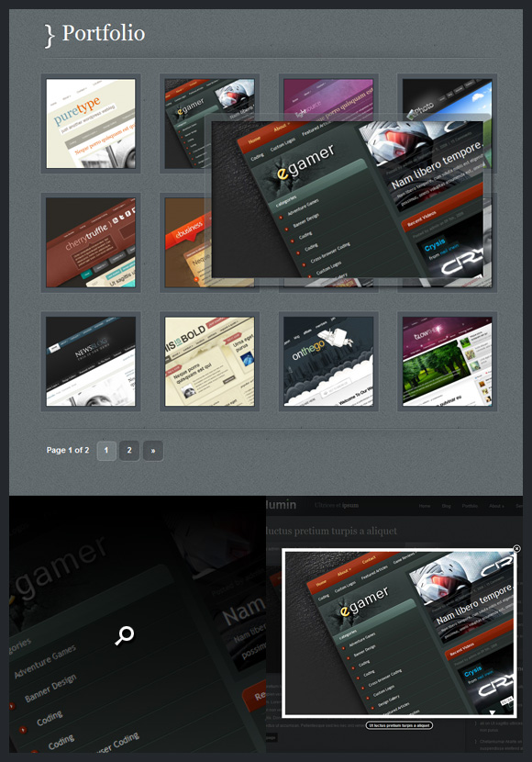Open the NewsBlog portfolio thumbnail
Viewport: 532px width, 762px height.
tap(91, 361)
